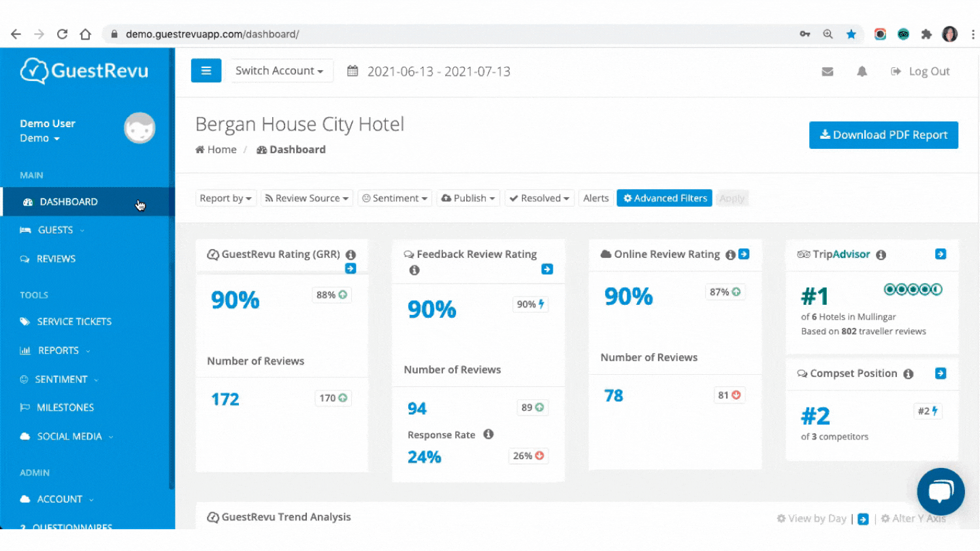Screen dimensions: 980x551
Task: Click the 88% GRR comparison badge
Action: coord(332,295)
